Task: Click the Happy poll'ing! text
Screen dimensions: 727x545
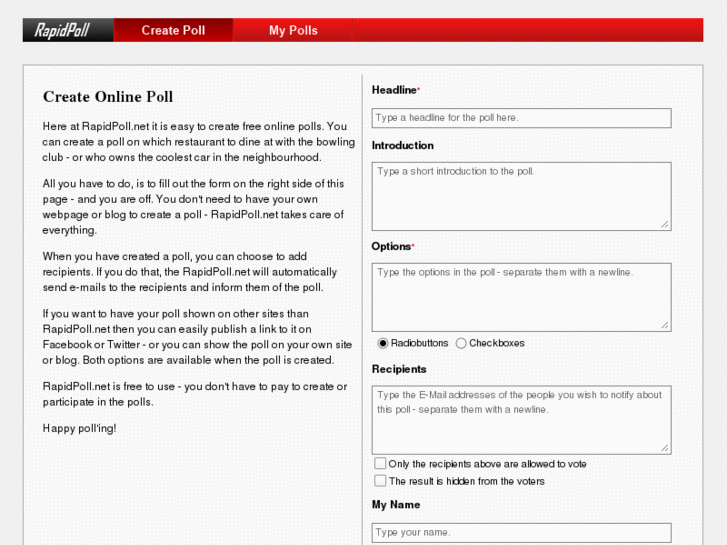Action: [79, 429]
